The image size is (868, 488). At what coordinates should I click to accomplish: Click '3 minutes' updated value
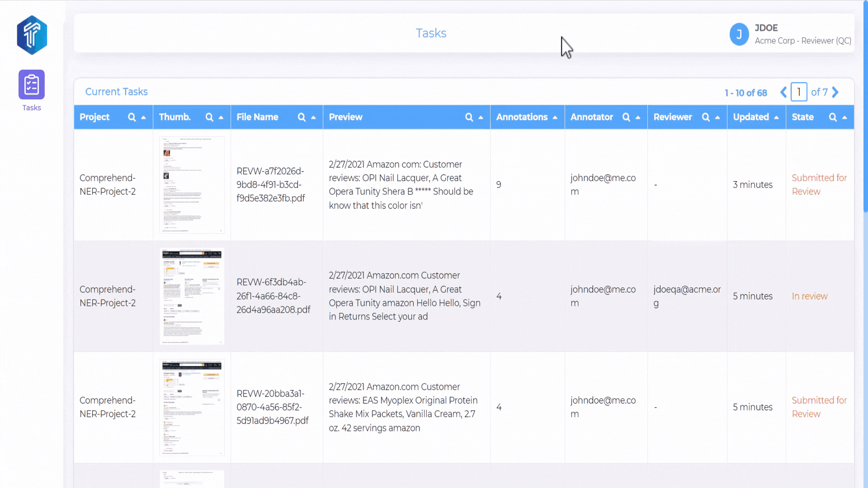click(x=753, y=185)
